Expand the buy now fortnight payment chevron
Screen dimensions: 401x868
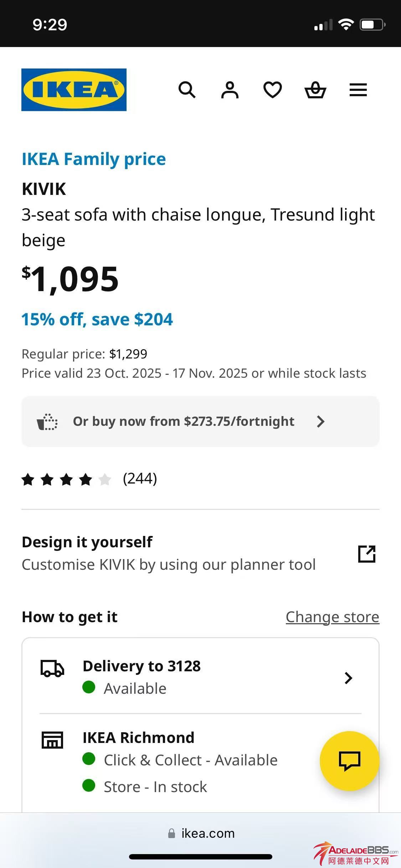tap(321, 422)
